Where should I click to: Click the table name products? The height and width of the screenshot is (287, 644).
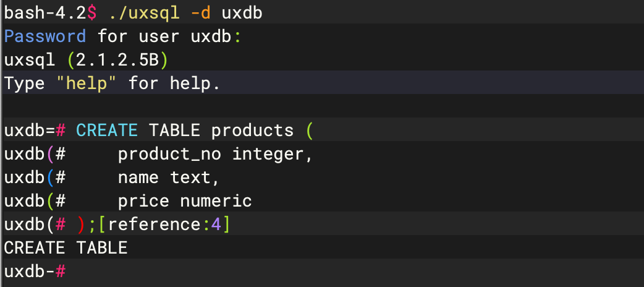(253, 131)
